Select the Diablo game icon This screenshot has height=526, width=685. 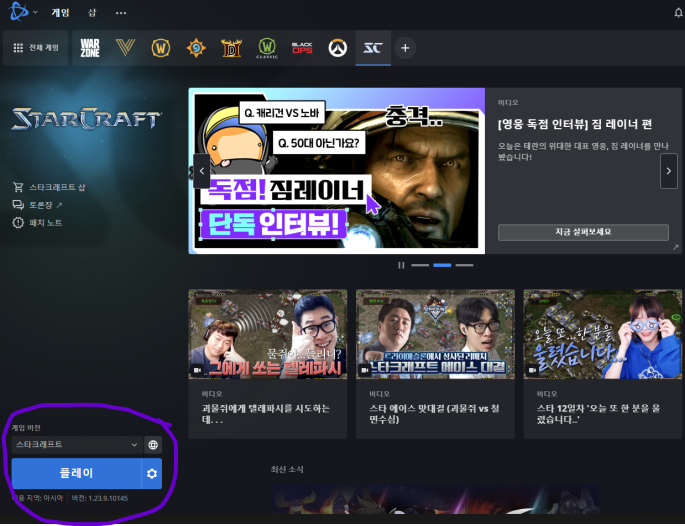[231, 48]
